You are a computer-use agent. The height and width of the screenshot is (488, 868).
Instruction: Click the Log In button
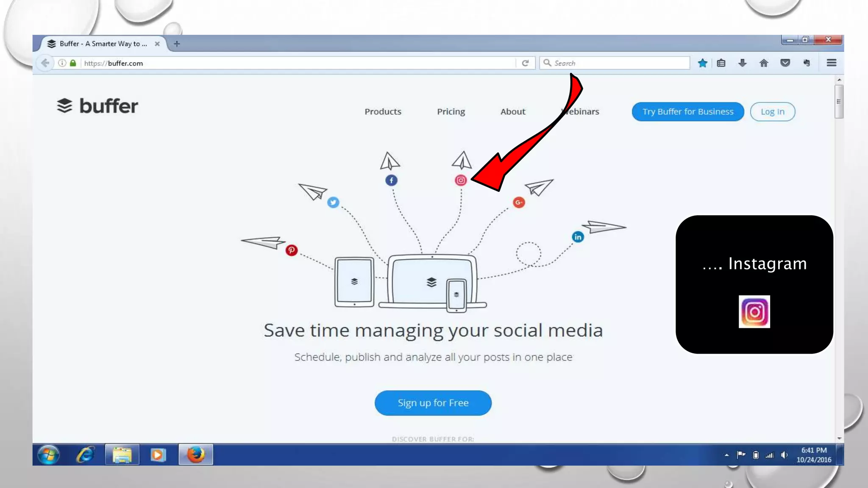click(772, 112)
